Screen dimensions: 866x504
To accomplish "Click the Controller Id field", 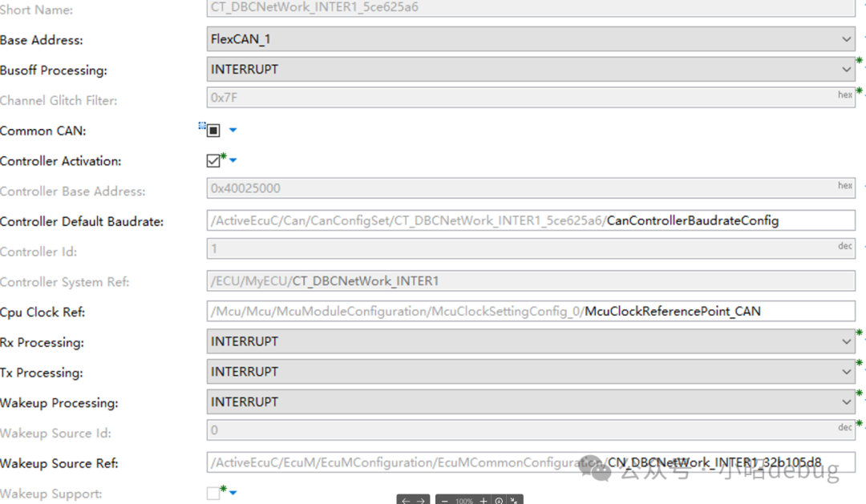I will 531,248.
